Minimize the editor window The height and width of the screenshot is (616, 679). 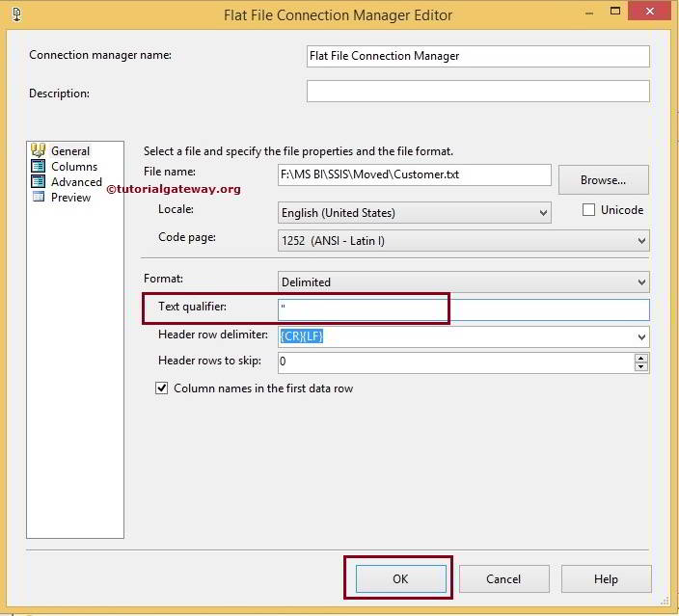pos(589,13)
